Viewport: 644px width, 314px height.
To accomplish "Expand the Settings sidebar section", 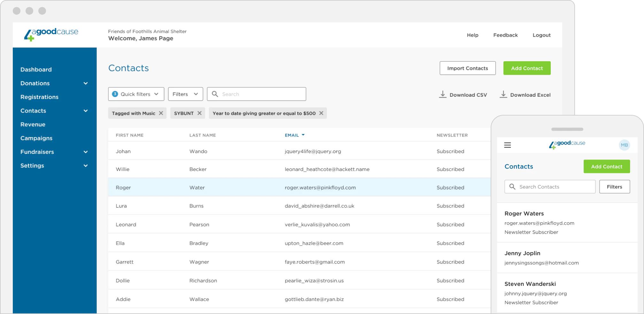I will point(86,166).
